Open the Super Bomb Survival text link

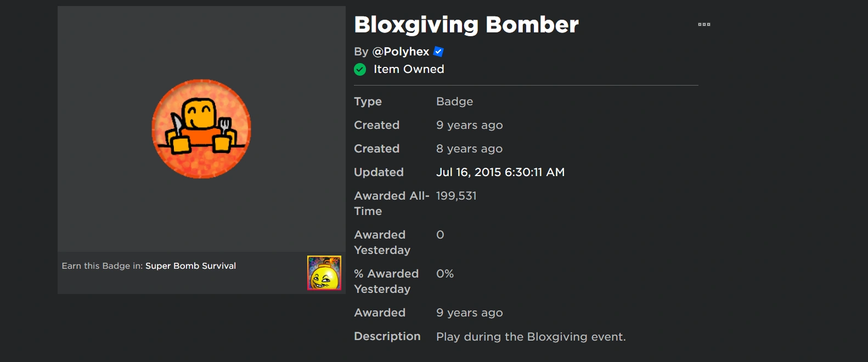pyautogui.click(x=190, y=266)
